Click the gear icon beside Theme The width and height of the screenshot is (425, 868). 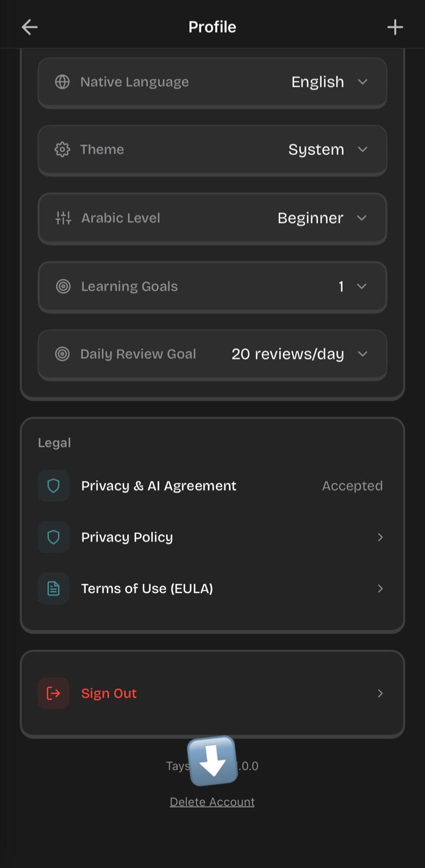[62, 150]
